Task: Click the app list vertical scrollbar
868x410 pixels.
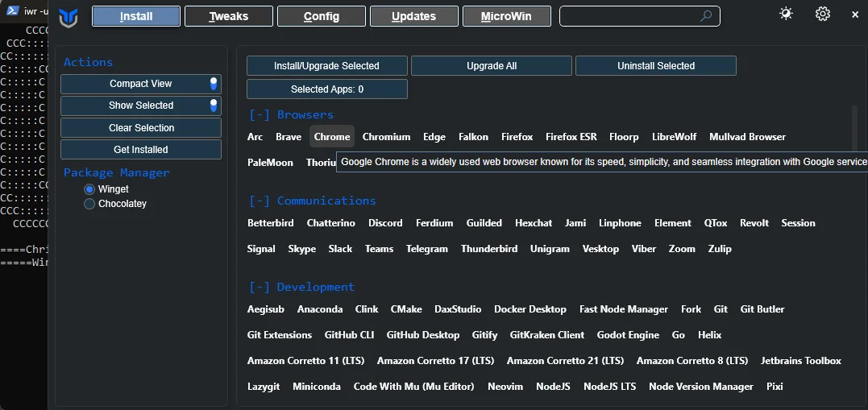Action: (855, 128)
